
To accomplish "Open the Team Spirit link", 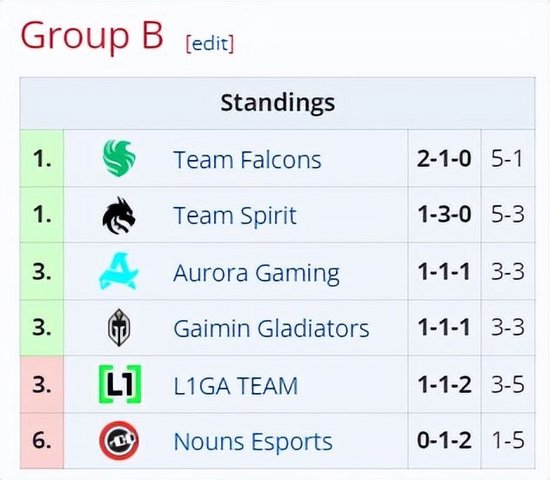I will pyautogui.click(x=235, y=215).
